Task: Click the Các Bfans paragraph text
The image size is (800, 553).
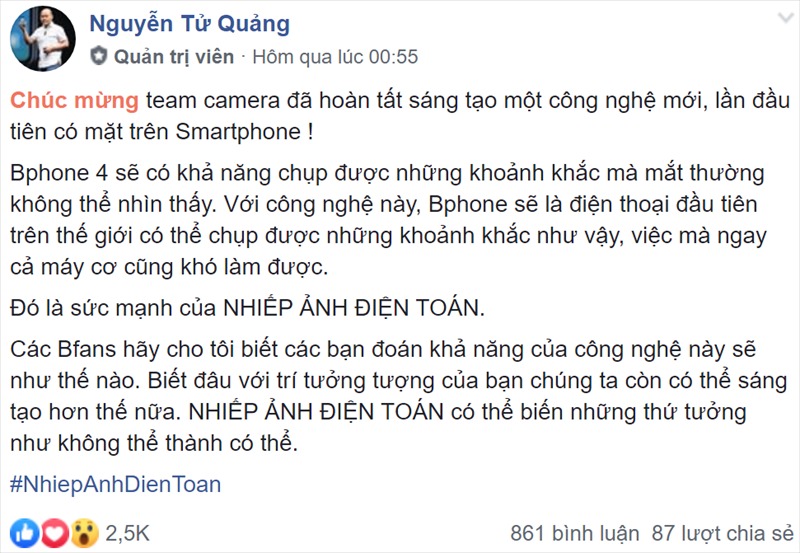Action: [399, 396]
